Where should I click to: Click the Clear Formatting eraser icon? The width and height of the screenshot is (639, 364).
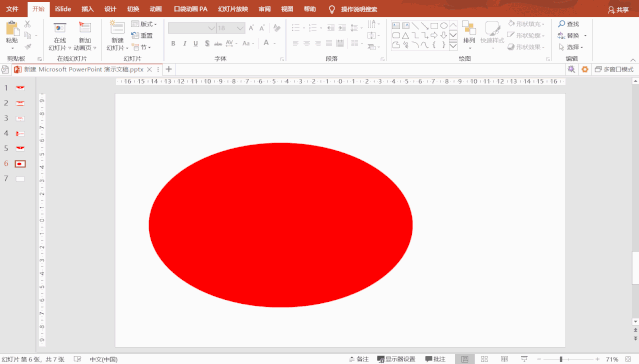(277, 28)
